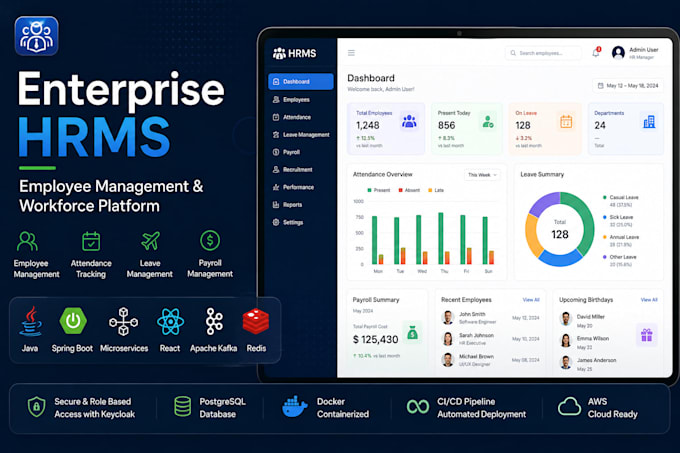The image size is (680, 453).
Task: Click the CI/CD infinity loop icon
Action: [x=418, y=407]
